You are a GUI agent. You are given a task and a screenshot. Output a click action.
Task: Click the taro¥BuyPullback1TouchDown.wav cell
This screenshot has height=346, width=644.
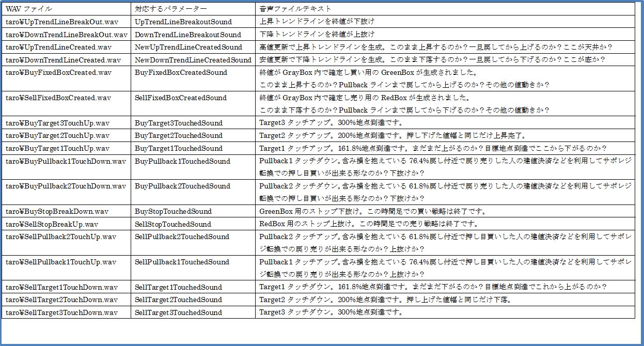coord(66,167)
